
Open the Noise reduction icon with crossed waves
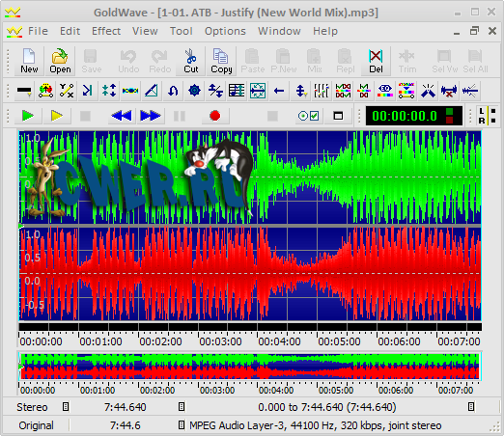click(x=343, y=91)
